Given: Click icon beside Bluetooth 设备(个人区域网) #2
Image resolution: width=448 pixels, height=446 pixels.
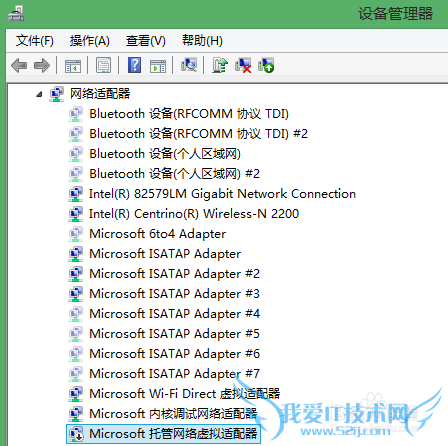Looking at the screenshot, I should 76,174.
